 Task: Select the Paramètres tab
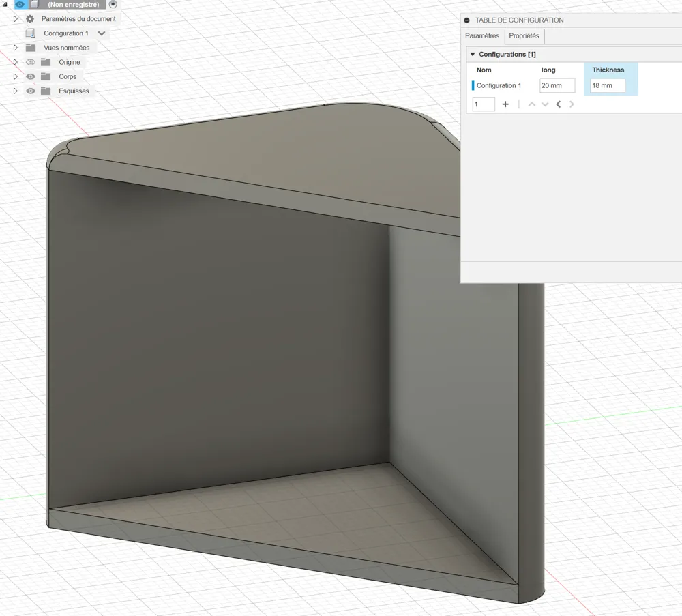click(482, 36)
